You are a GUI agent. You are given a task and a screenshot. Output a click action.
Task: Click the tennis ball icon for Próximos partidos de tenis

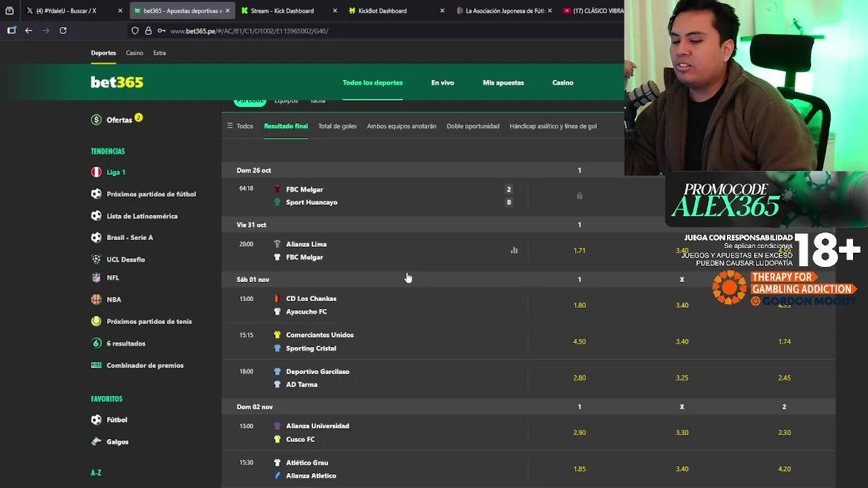(x=96, y=321)
